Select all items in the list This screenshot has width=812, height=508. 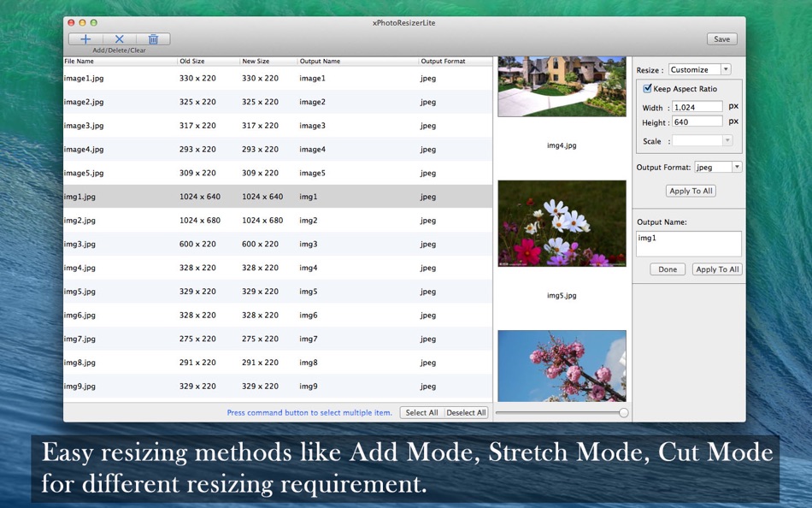421,412
